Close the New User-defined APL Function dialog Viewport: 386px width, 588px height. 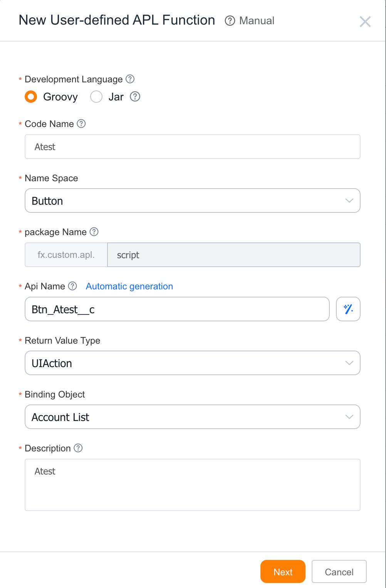[x=365, y=22]
